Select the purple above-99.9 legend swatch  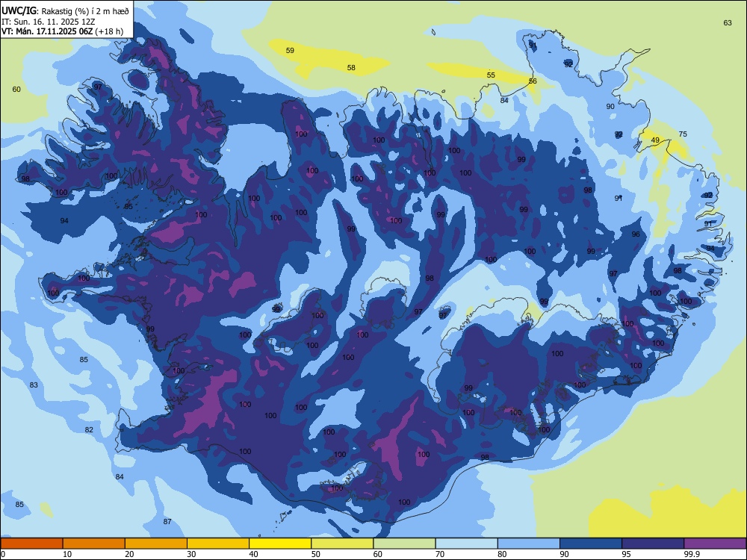715,544
